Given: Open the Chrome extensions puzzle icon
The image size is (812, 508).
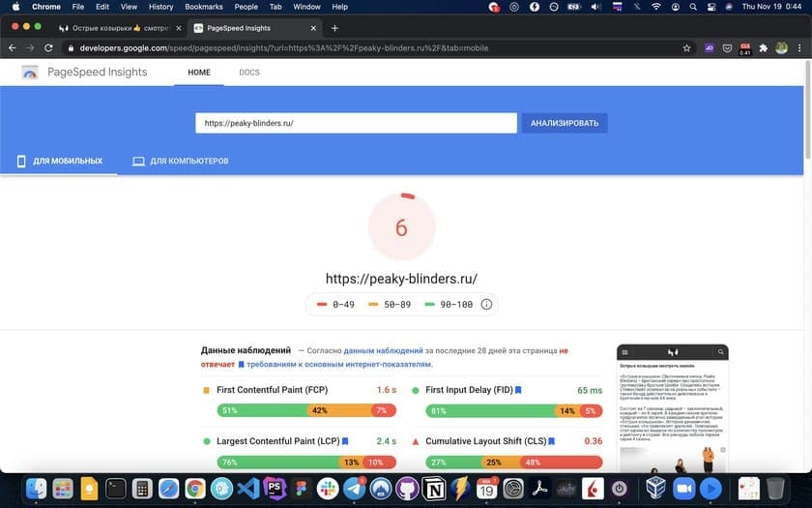Looking at the screenshot, I should (x=764, y=48).
